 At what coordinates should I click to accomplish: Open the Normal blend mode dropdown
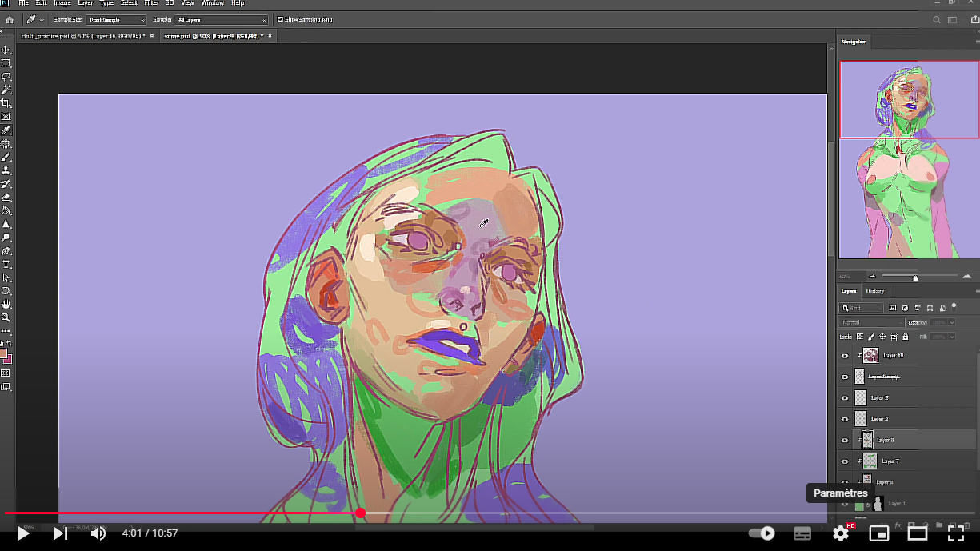point(870,322)
